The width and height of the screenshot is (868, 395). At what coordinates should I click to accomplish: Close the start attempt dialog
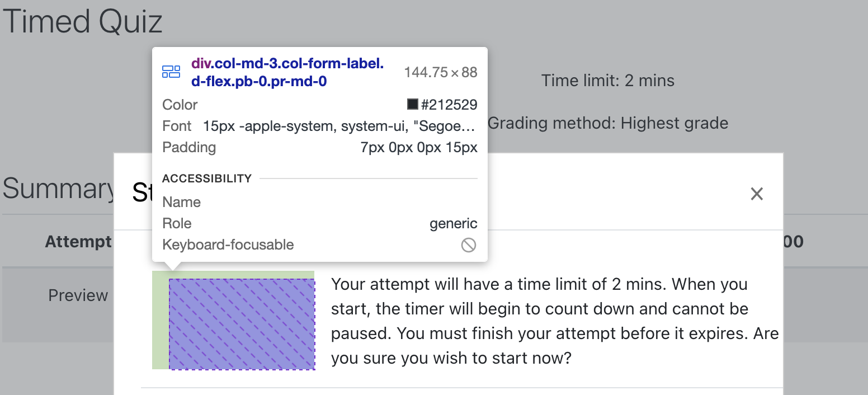click(x=757, y=194)
